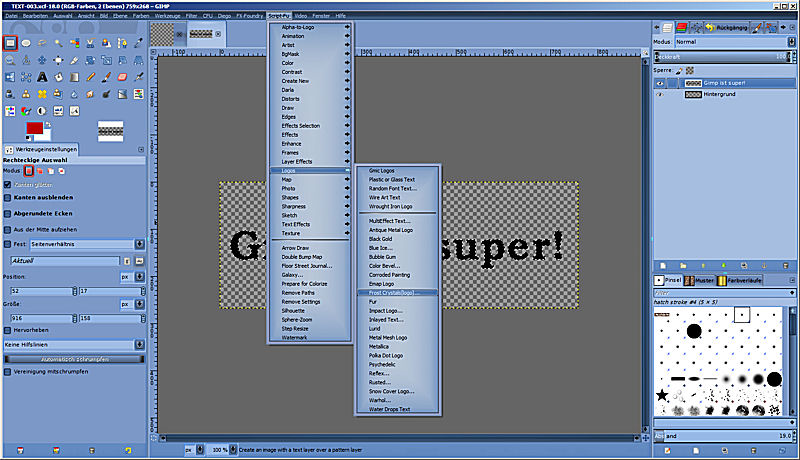Open the Seitenverhältnis dropdown
The image size is (800, 460).
[x=87, y=244]
